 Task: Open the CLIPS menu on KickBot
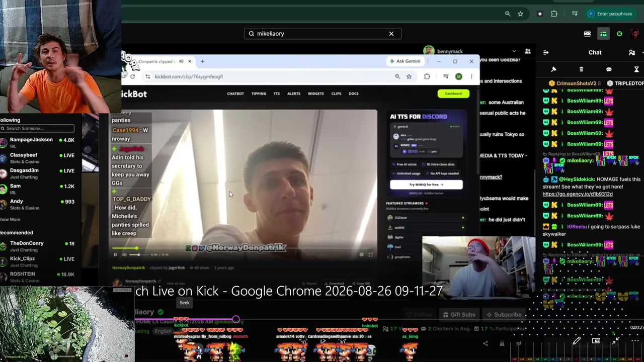(336, 94)
